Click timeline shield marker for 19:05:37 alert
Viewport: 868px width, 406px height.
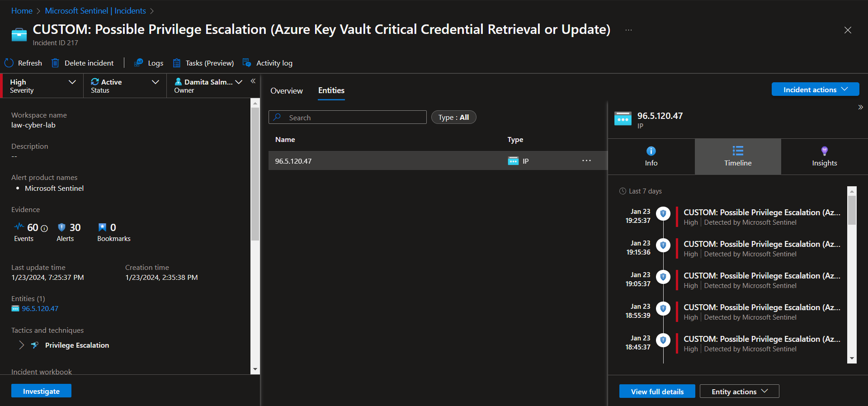663,277
